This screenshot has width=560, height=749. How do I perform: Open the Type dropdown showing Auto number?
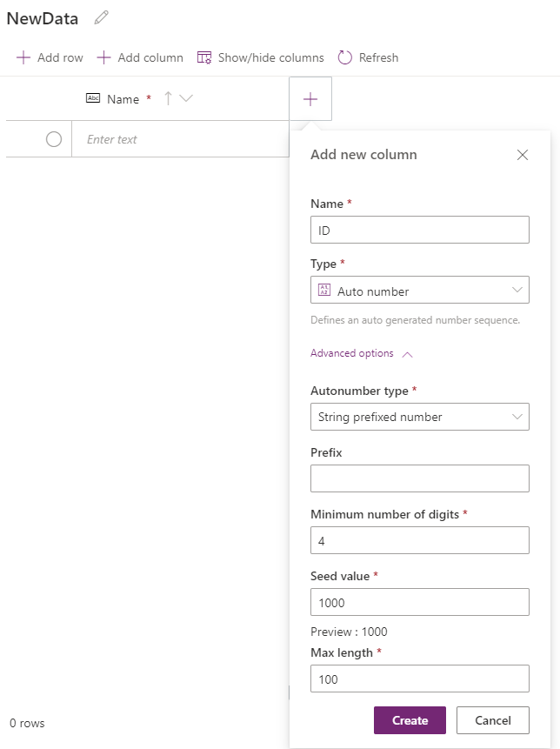click(419, 291)
